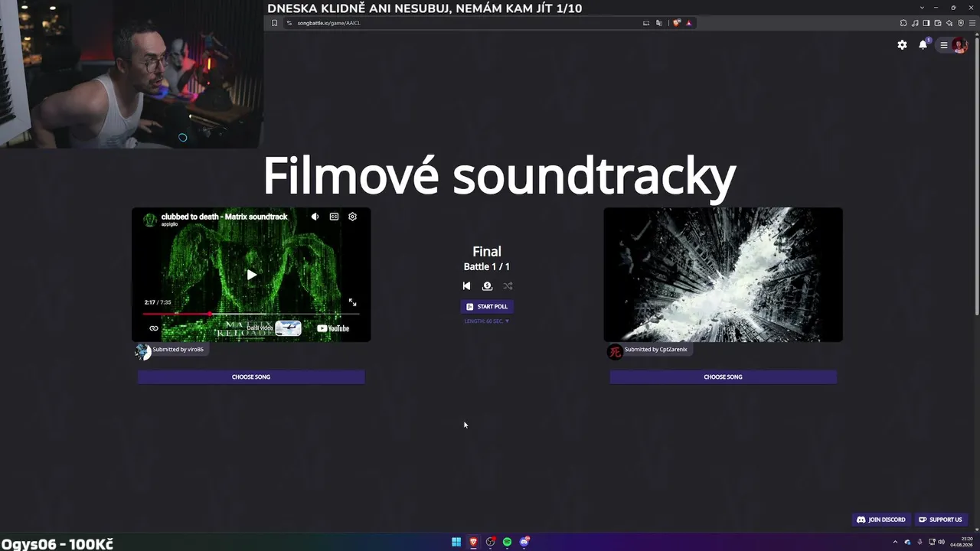This screenshot has height=551, width=980.
Task: Mute the Matrix soundtrack video
Action: tap(315, 217)
